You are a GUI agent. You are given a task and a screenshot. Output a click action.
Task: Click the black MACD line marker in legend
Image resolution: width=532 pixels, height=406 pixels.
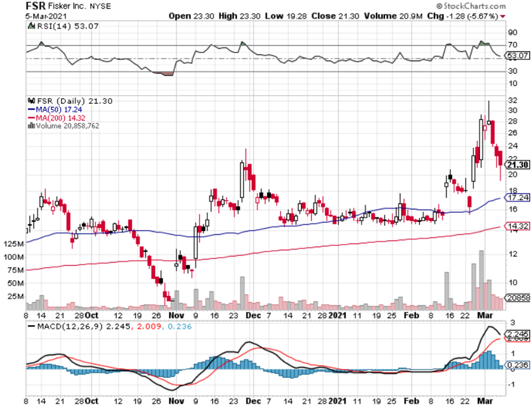point(31,326)
